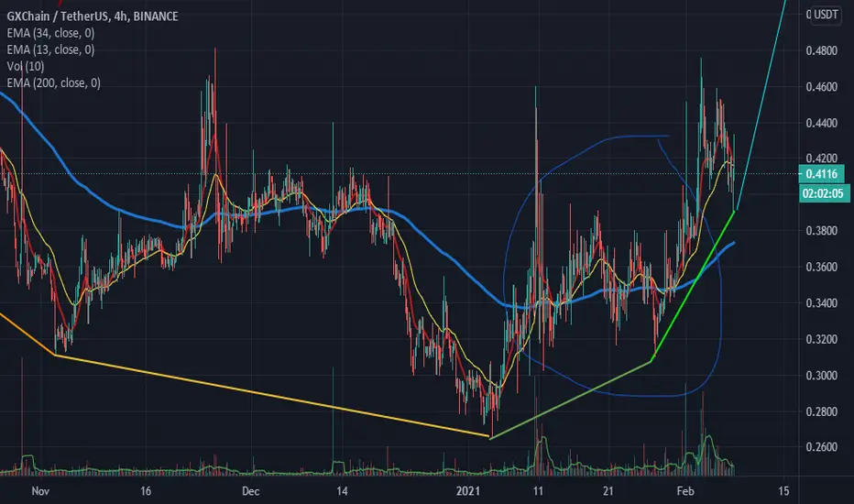Select the EMA (34, close, 0) indicator legend

click(x=50, y=33)
